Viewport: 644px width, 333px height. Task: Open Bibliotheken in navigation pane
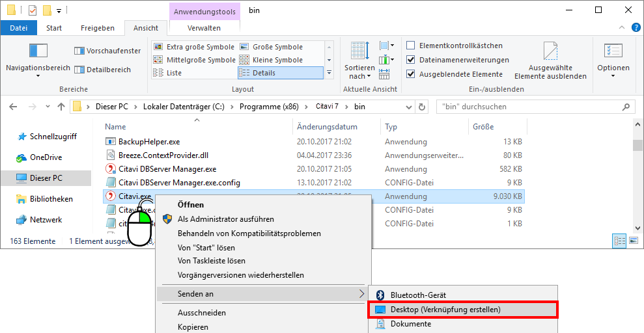click(44, 199)
